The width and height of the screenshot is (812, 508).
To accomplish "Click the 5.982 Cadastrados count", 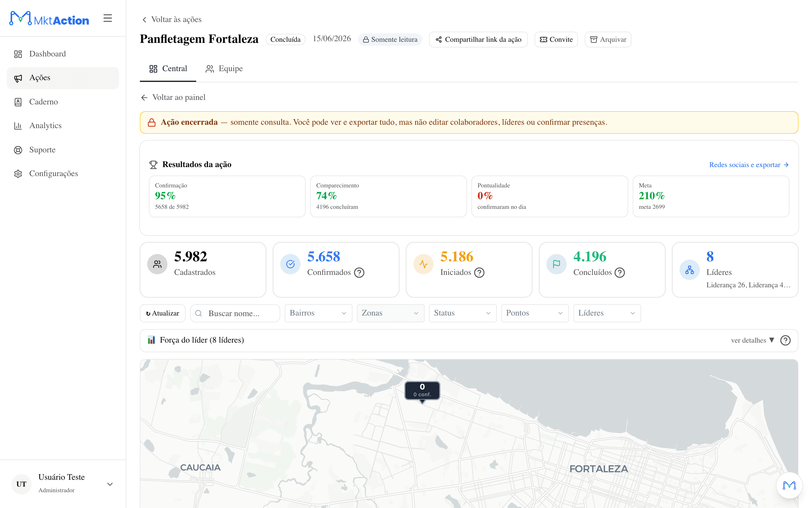I will click(191, 257).
